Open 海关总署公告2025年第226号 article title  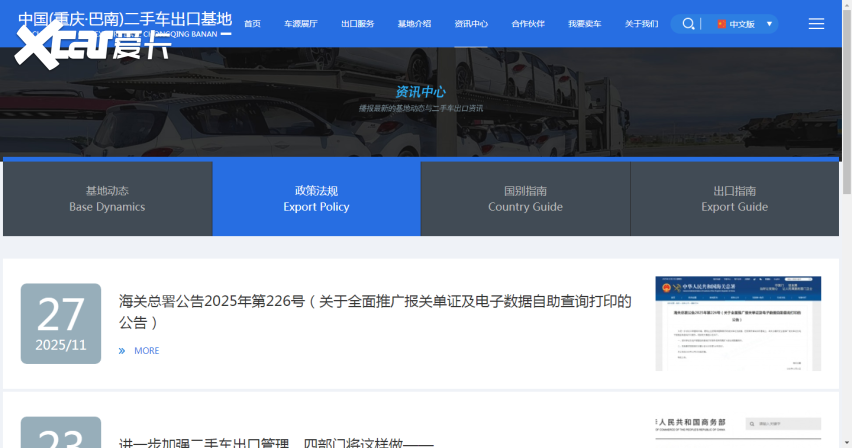click(375, 312)
